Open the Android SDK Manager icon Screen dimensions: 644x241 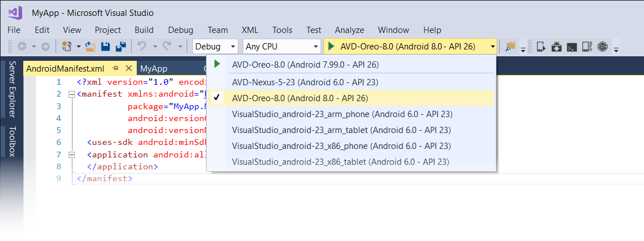(x=557, y=47)
